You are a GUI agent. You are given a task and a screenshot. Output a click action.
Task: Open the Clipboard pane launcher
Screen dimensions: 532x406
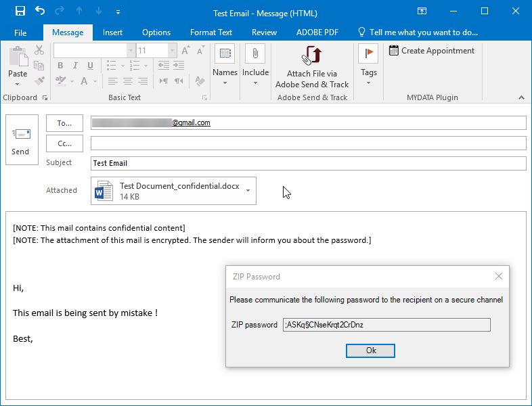[45, 97]
